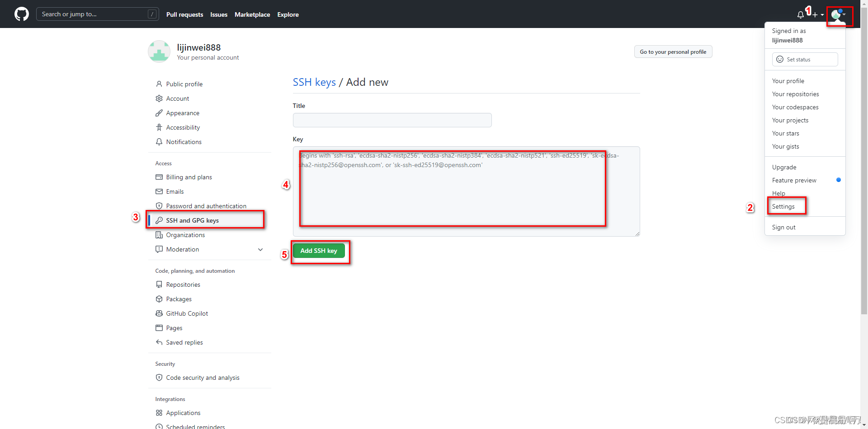The image size is (868, 429).
Task: Click the Accessibility figure icon
Action: (x=159, y=127)
